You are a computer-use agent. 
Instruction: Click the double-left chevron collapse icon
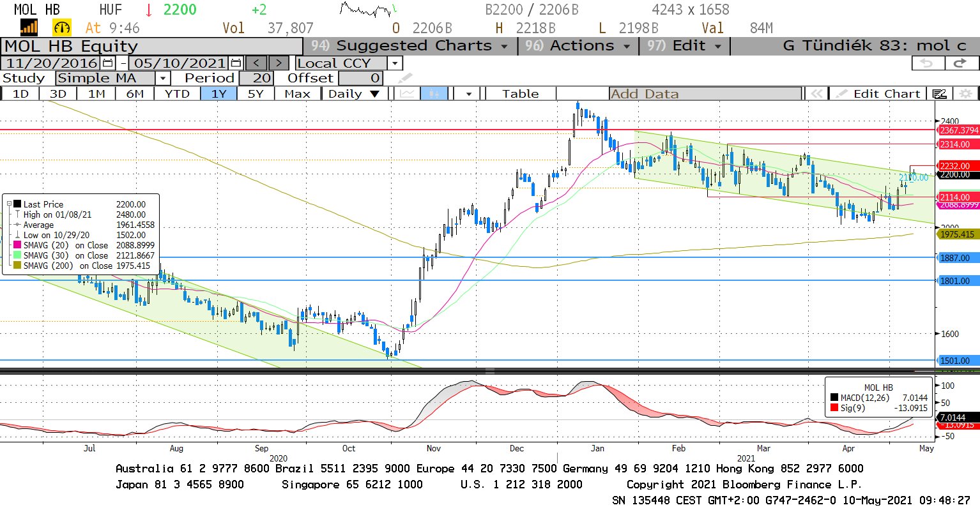click(x=816, y=94)
